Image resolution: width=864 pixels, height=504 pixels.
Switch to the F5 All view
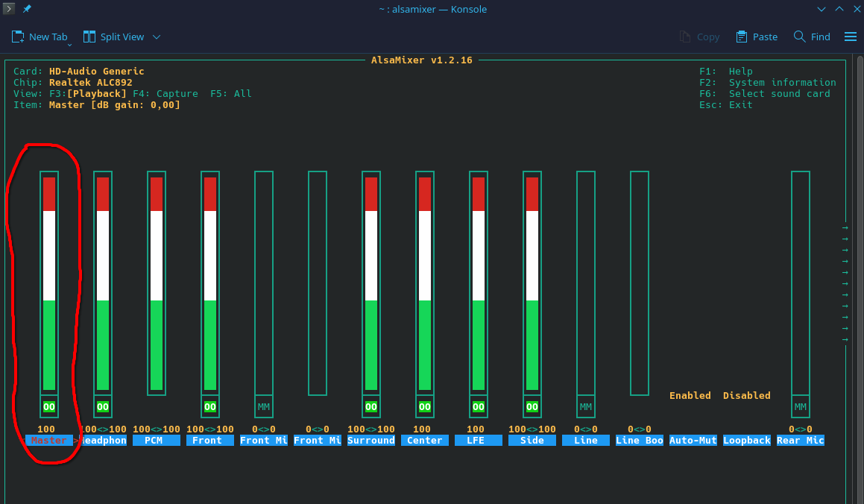point(231,94)
